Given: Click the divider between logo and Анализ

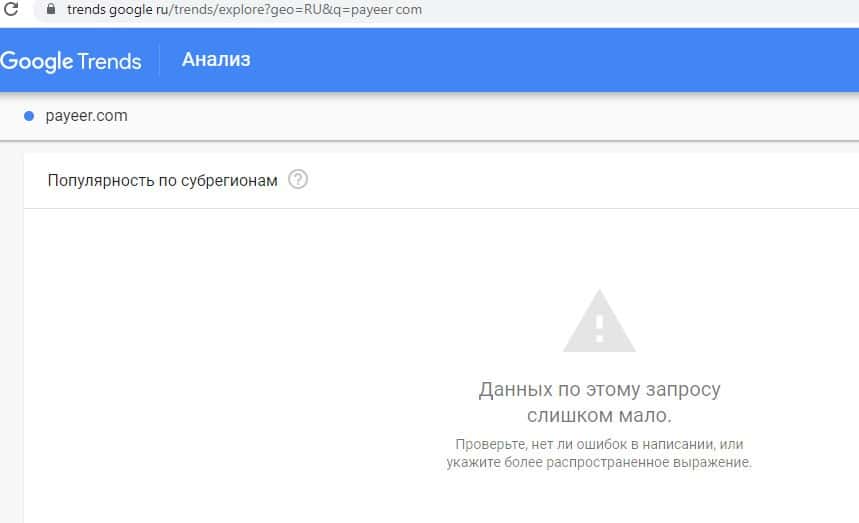Looking at the screenshot, I should click(x=160, y=60).
